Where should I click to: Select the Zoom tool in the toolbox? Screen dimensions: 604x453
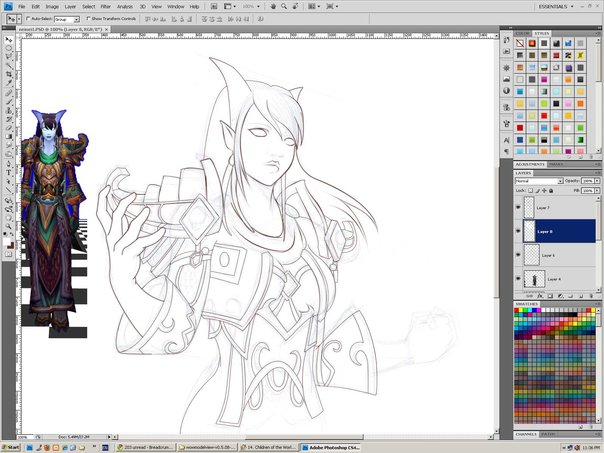tap(8, 226)
